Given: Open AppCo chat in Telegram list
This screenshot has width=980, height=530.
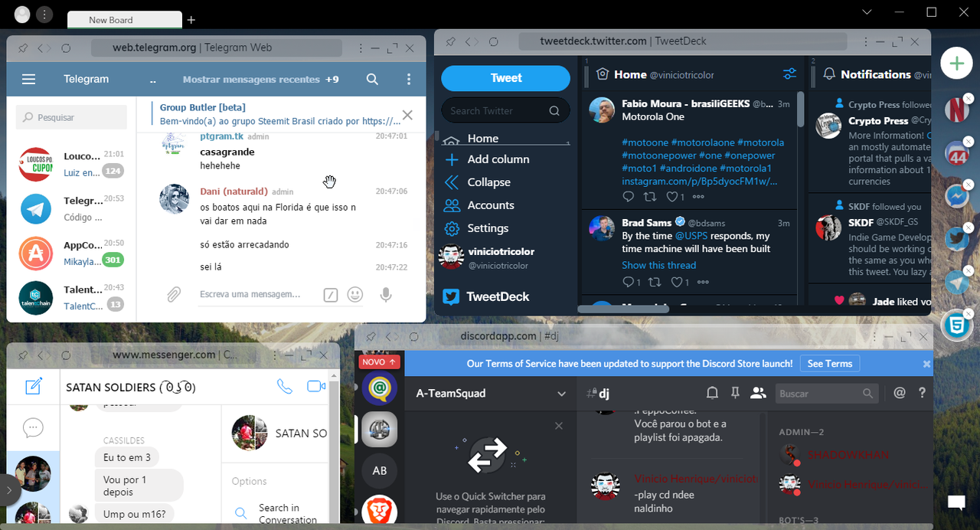Looking at the screenshot, I should click(x=71, y=253).
